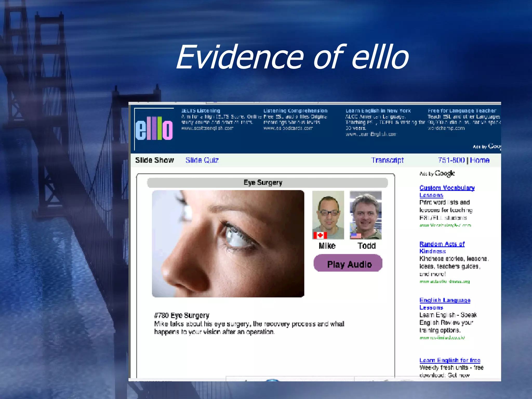Click Learn English in New York ad
Viewport: 532px width, 399px height.
pyautogui.click(x=378, y=111)
